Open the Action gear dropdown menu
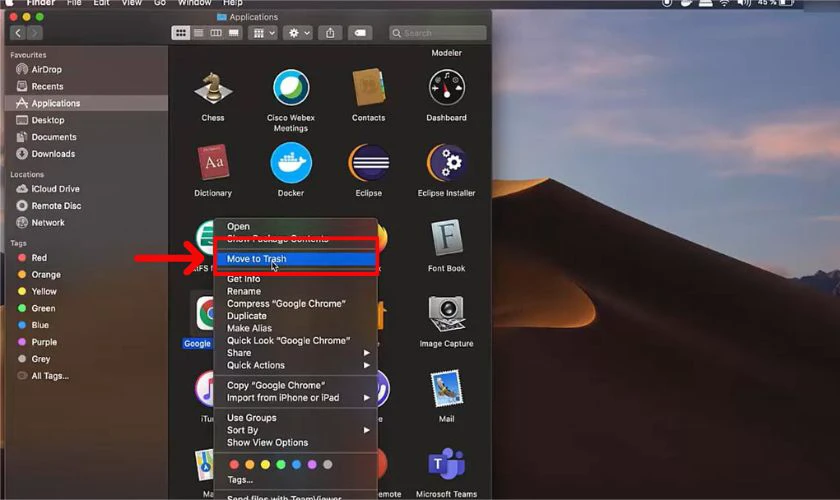This screenshot has width=840, height=500. click(298, 33)
